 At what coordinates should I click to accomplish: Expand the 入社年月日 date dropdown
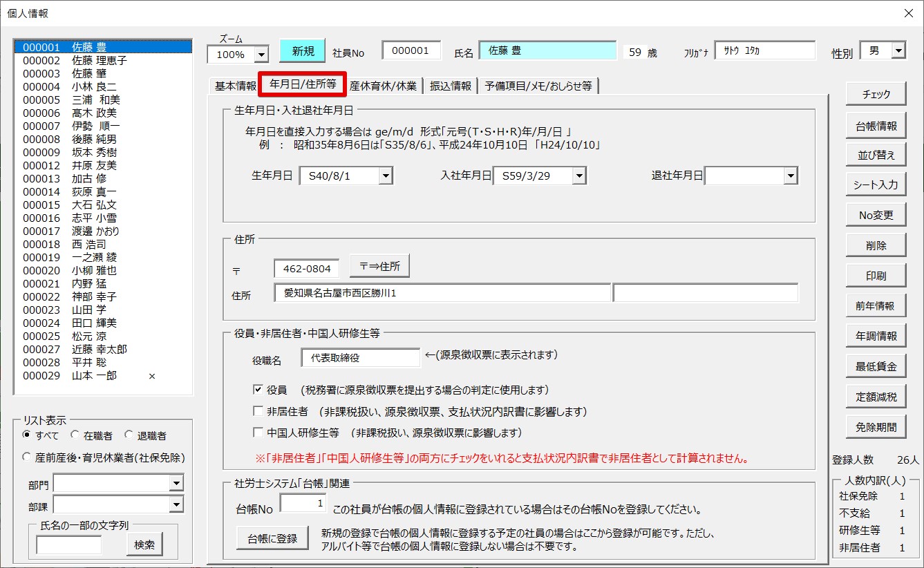click(579, 176)
